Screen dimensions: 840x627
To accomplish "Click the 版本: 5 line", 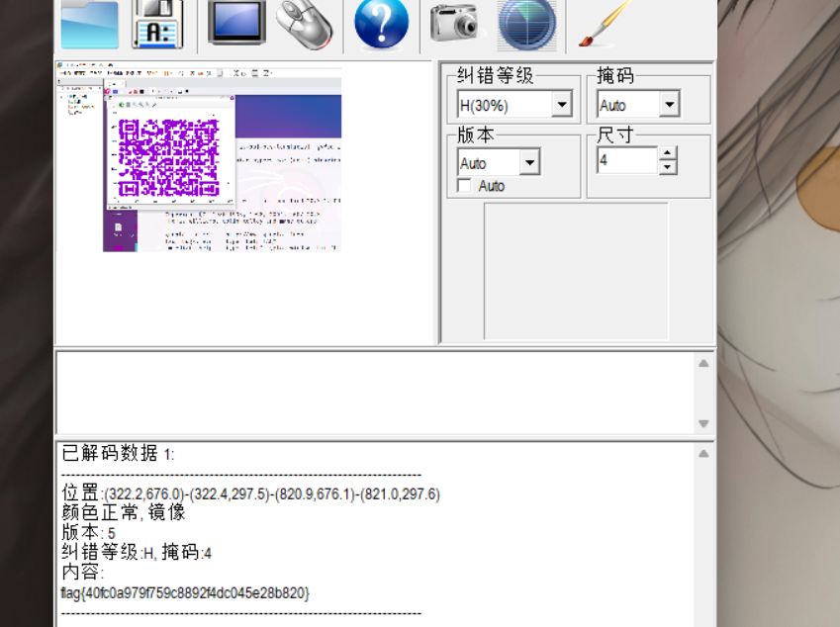I will [x=88, y=533].
